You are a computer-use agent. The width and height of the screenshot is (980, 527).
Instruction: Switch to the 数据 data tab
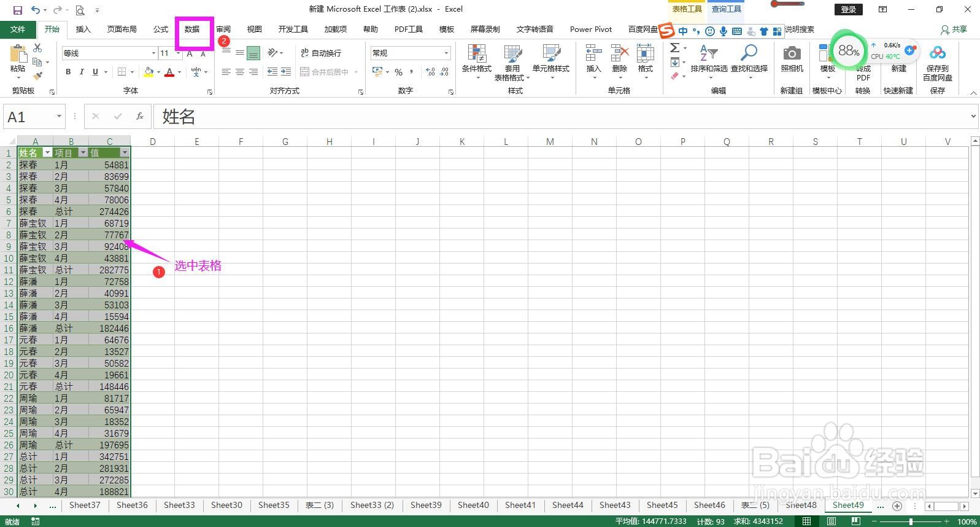192,29
